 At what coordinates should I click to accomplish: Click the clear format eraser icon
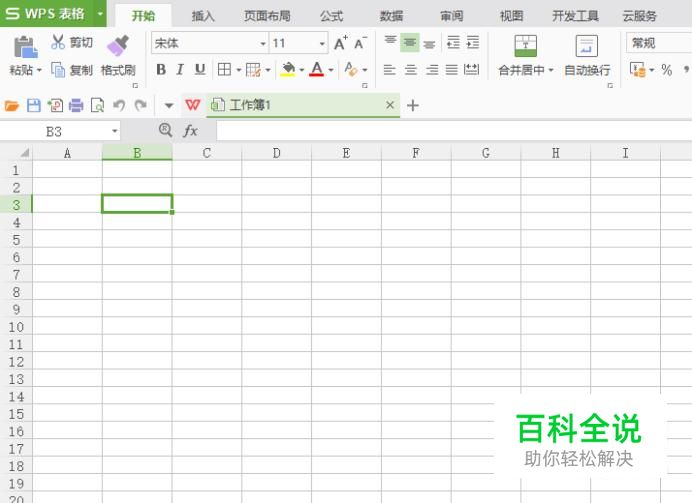coord(351,69)
